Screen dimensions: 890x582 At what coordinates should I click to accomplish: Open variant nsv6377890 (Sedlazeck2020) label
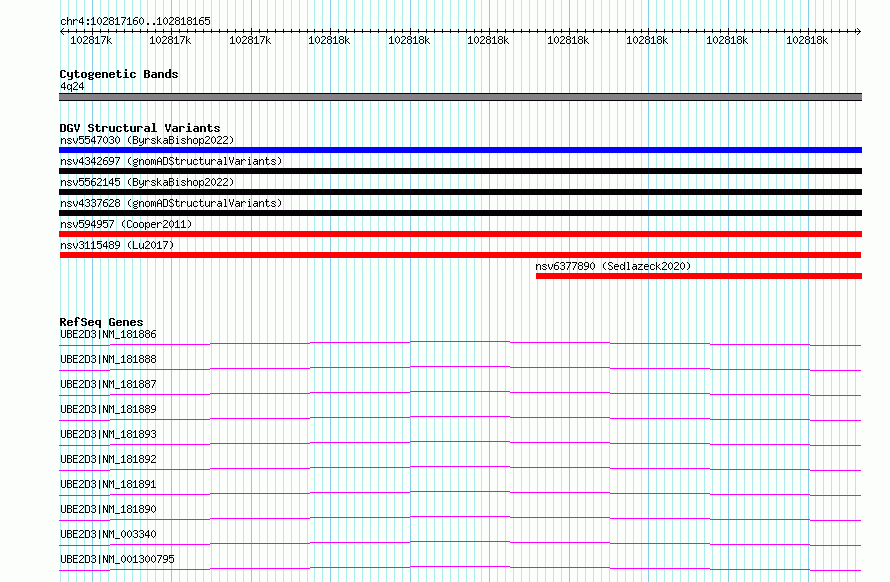(613, 266)
